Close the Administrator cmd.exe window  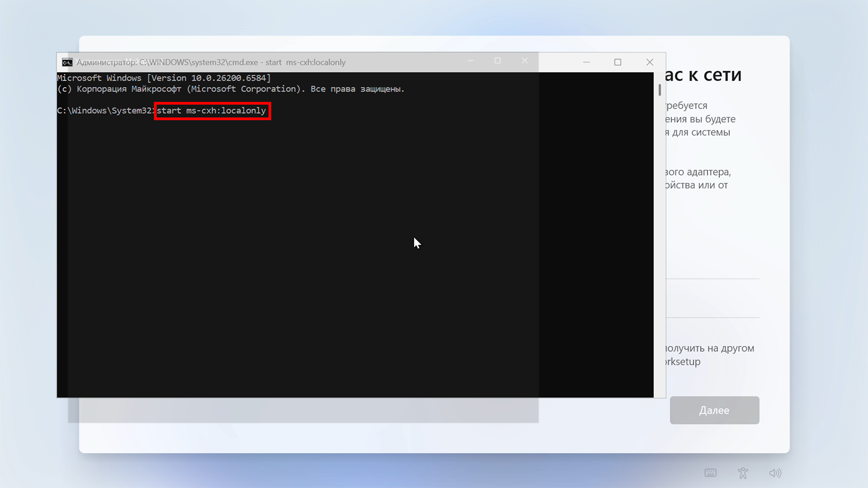pyautogui.click(x=650, y=62)
